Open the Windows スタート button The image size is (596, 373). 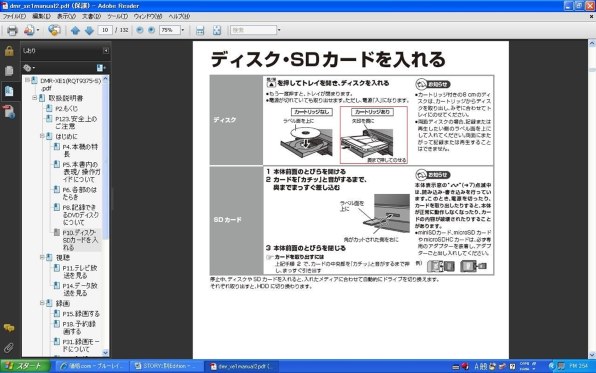25,366
